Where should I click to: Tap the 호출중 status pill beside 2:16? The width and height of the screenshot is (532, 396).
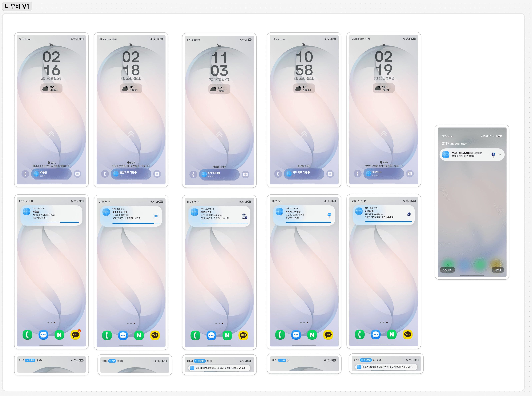point(30,360)
